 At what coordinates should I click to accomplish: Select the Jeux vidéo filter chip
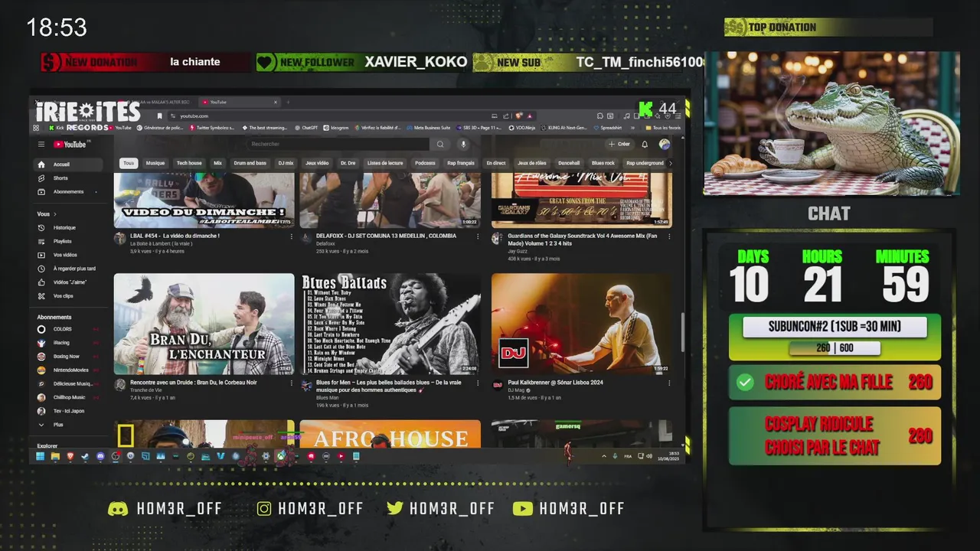317,163
